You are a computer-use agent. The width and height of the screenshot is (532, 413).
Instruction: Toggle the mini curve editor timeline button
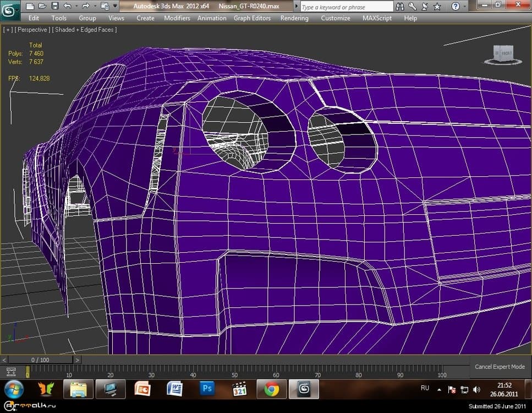pos(10,372)
